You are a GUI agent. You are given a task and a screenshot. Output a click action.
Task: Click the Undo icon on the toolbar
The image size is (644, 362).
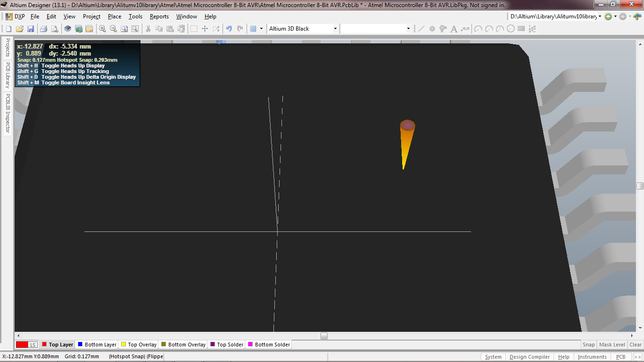point(230,28)
